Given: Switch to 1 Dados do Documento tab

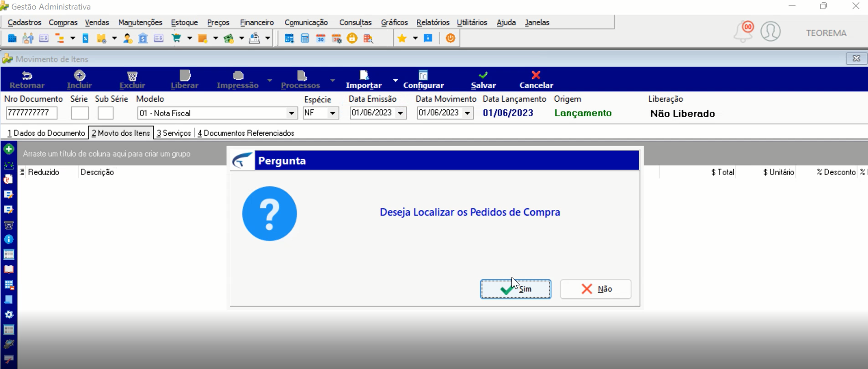Looking at the screenshot, I should 46,133.
